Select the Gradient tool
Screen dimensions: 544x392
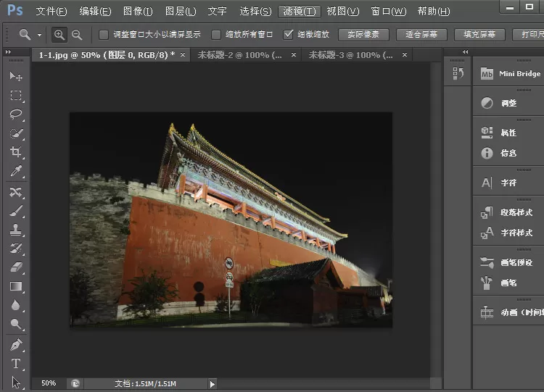(x=16, y=286)
